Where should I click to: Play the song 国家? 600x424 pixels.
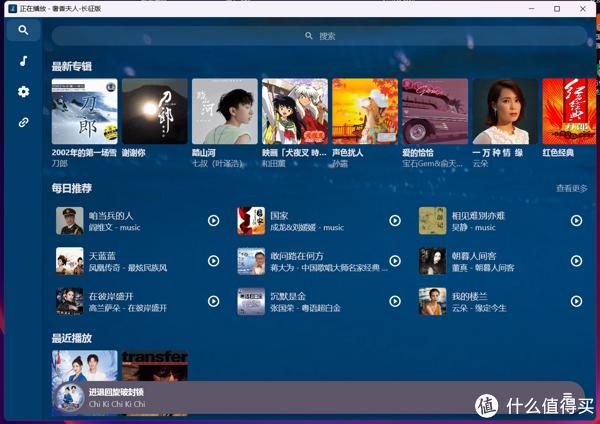click(x=394, y=221)
